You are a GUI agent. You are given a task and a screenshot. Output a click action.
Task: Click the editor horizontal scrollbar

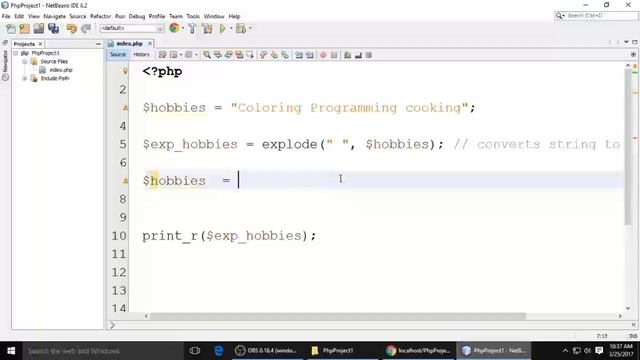[x=338, y=316]
